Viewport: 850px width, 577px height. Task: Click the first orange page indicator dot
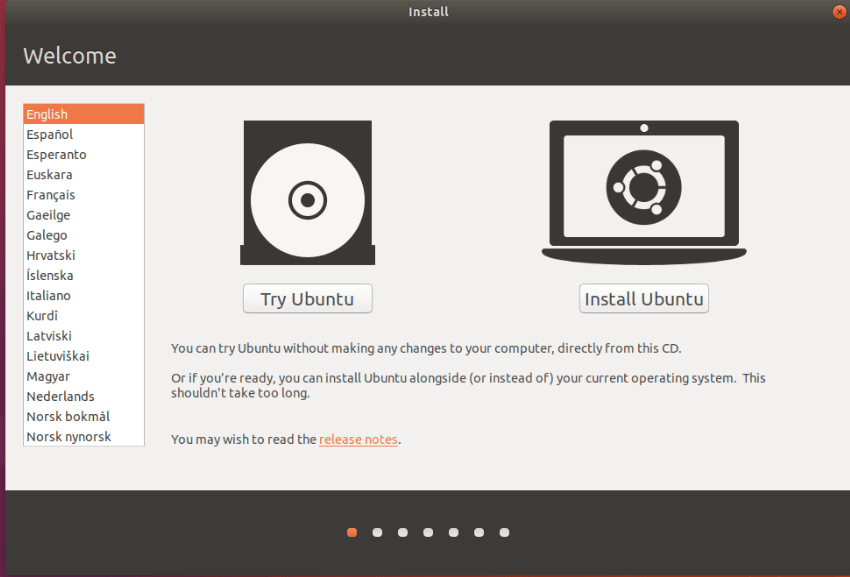point(352,532)
